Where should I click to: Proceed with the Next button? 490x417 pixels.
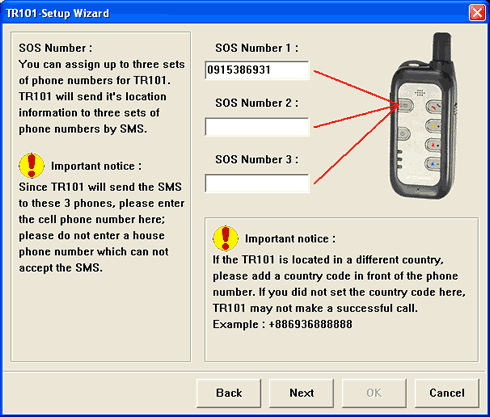(301, 393)
